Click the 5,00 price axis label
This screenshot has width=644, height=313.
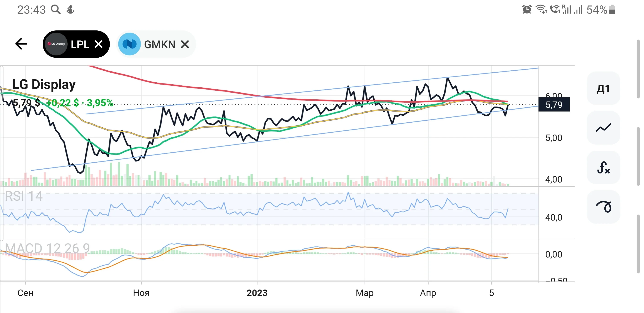coord(554,138)
